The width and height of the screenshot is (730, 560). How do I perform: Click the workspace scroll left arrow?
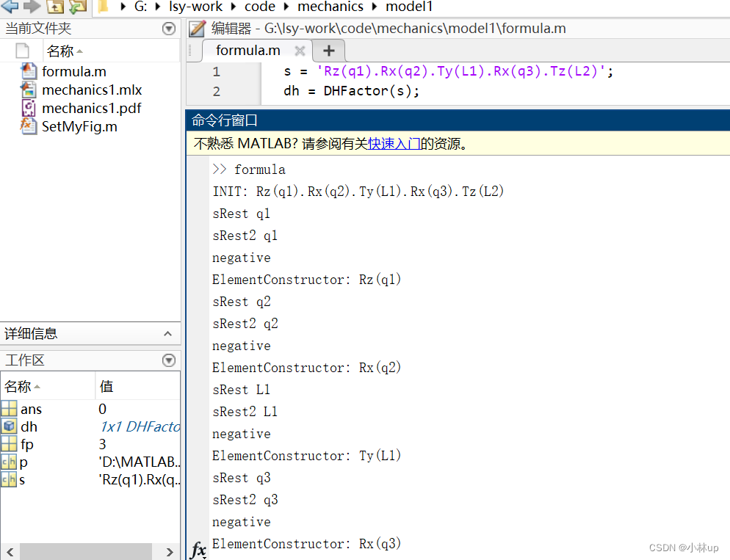10,552
